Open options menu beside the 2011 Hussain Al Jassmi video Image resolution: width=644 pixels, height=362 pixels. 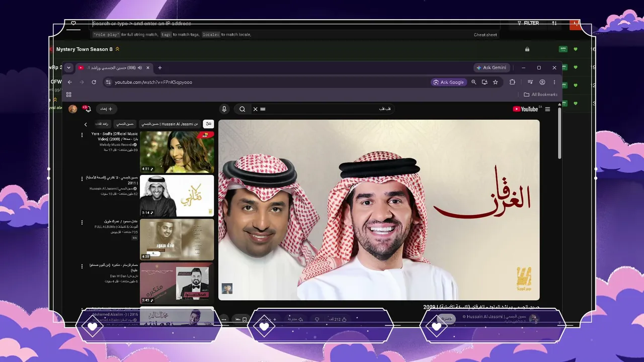82,178
